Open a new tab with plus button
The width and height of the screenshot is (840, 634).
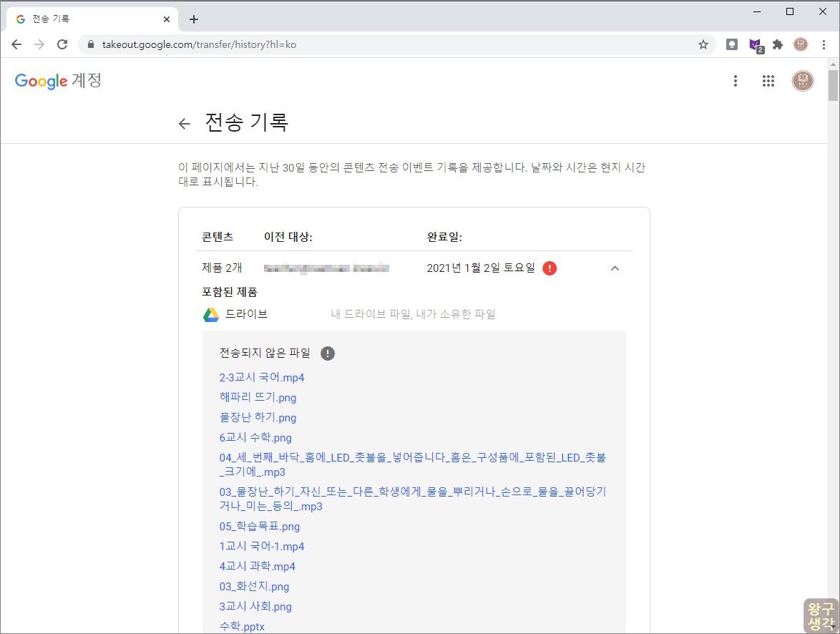194,19
